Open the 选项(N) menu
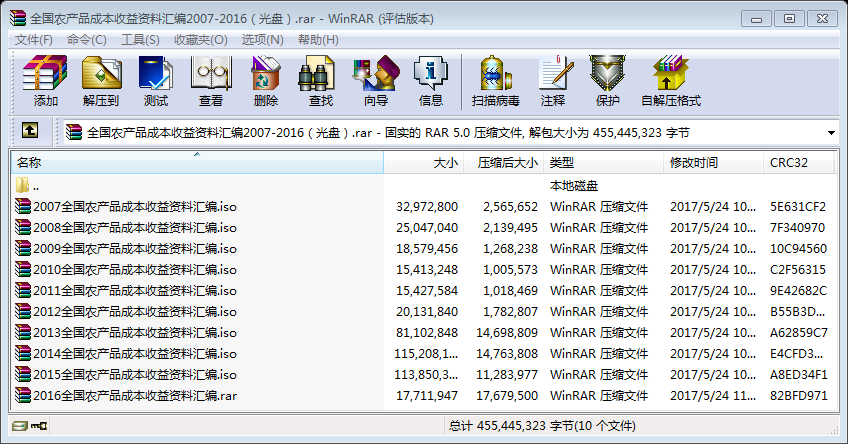Image resolution: width=848 pixels, height=444 pixels. (x=262, y=39)
